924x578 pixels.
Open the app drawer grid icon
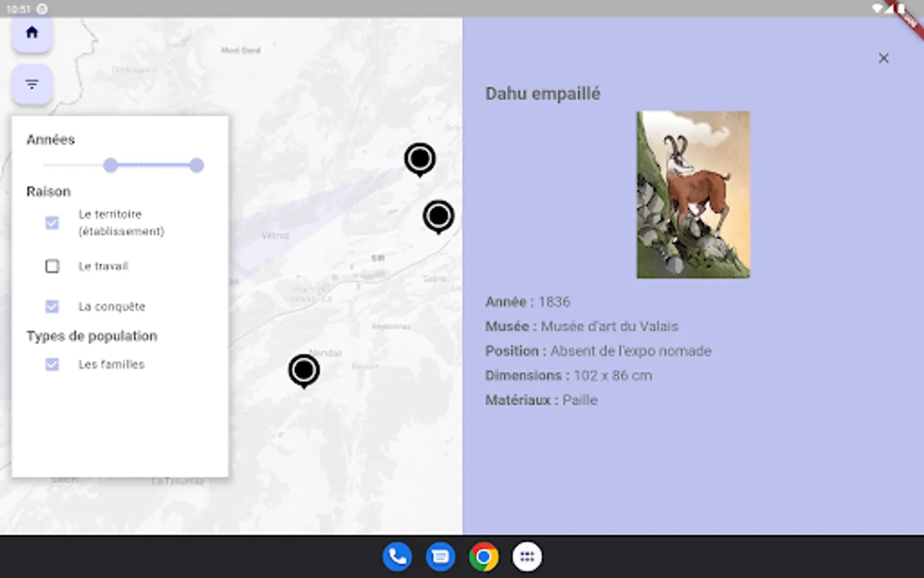pyautogui.click(x=527, y=557)
